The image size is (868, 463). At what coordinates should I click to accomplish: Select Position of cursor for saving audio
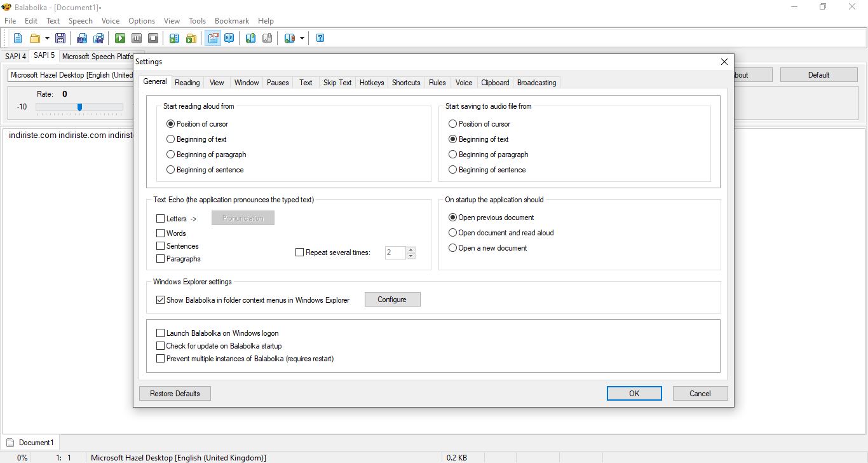coord(480,124)
